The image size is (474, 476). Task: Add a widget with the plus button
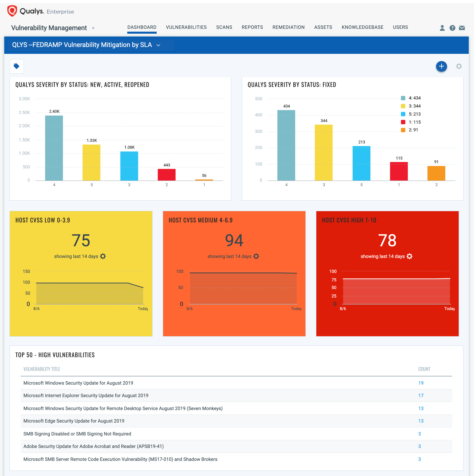[x=442, y=66]
